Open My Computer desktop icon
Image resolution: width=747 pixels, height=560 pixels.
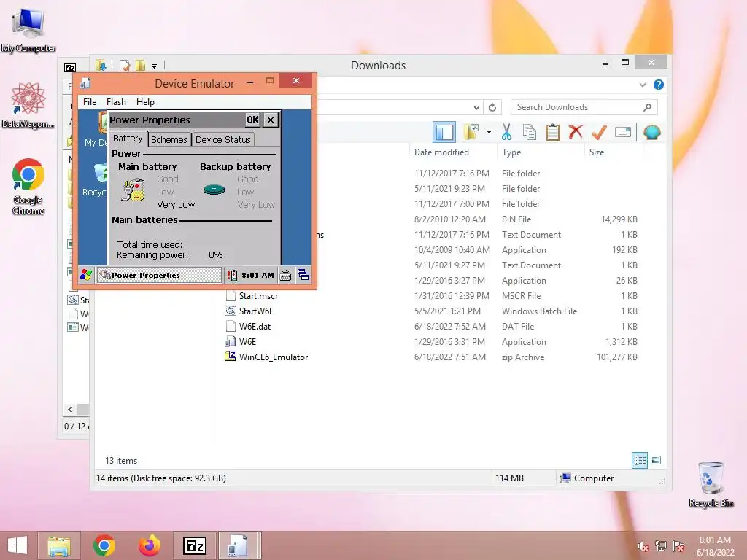pos(28,31)
